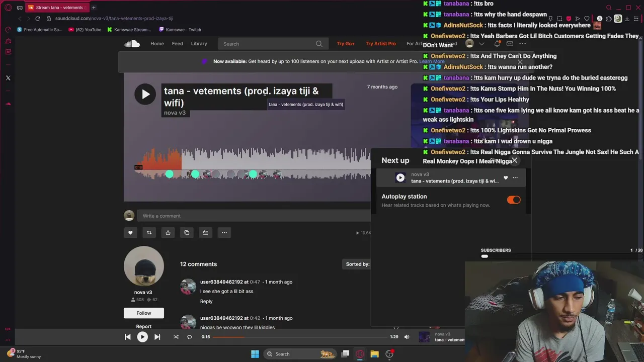Open the weather widget showing 95°F
Screen dimensions: 644x362
24,354
